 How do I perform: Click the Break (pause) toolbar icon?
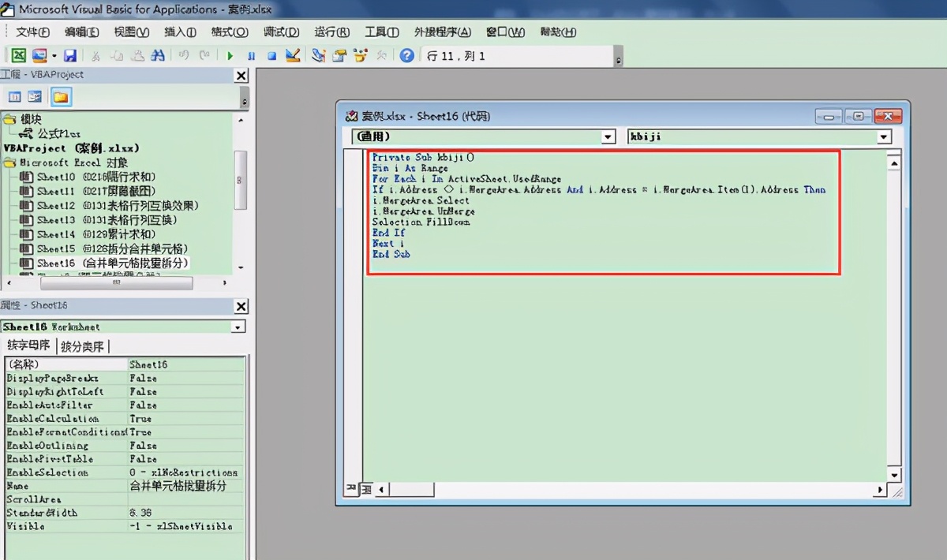tap(251, 56)
